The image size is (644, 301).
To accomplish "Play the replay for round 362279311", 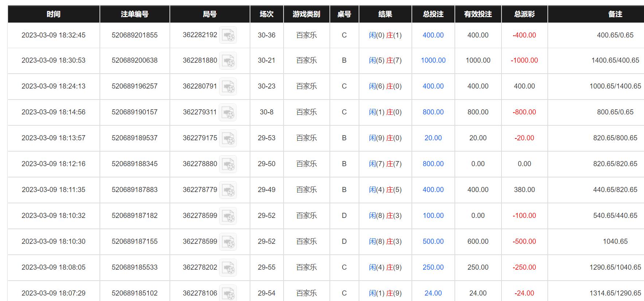I will pos(228,112).
